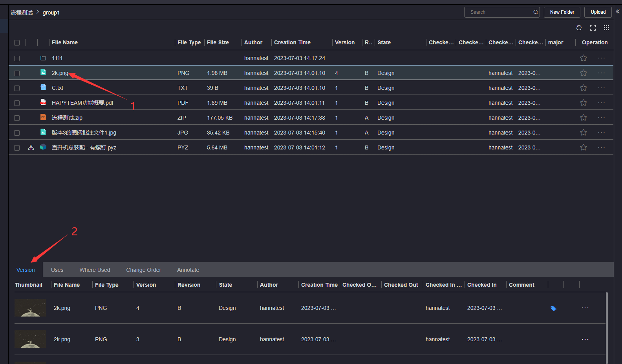622x364 pixels.
Task: Favorite the 流程测试.zip row
Action: 584,118
